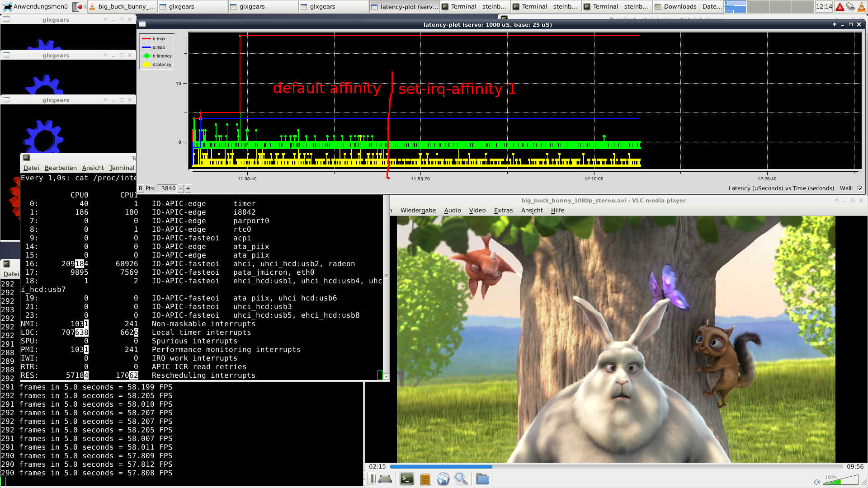Open Bearbeiten menu in the terminal window
The height and width of the screenshot is (488, 868).
(61, 168)
